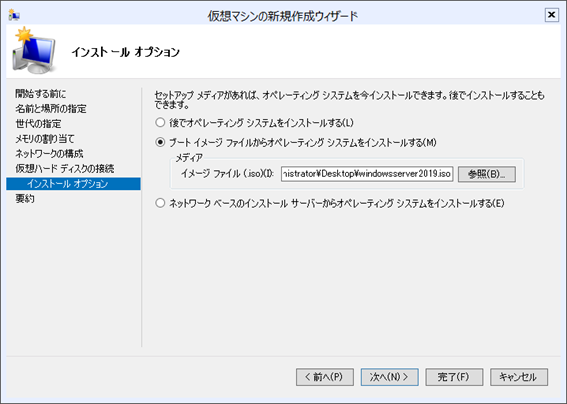Click the wizard icon in title bar

pyautogui.click(x=14, y=15)
